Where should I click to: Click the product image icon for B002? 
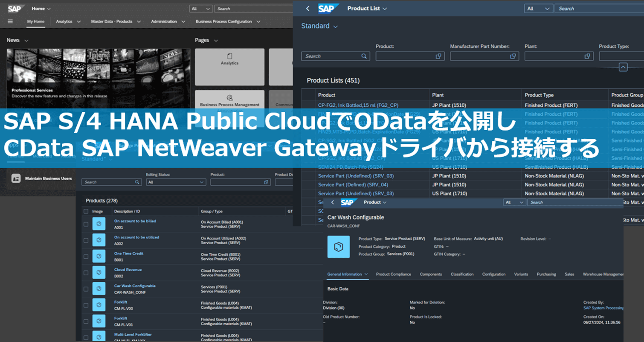[x=99, y=273]
